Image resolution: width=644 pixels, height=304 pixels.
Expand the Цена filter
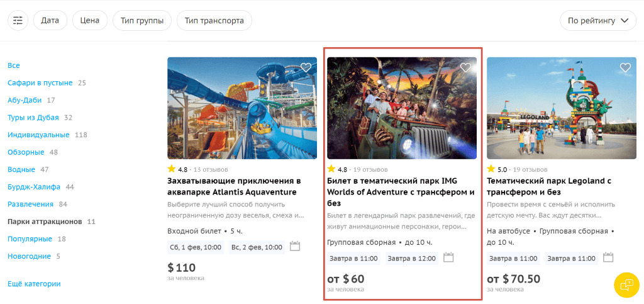(x=90, y=21)
